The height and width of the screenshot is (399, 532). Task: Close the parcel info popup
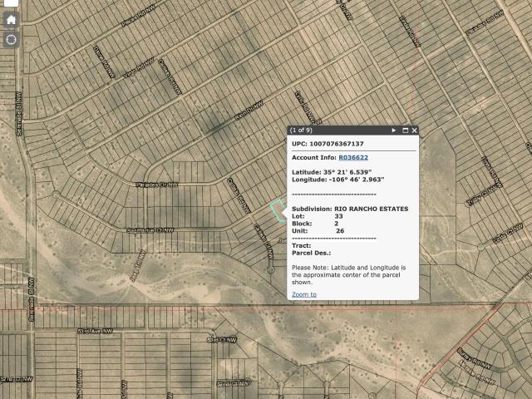coord(414,131)
